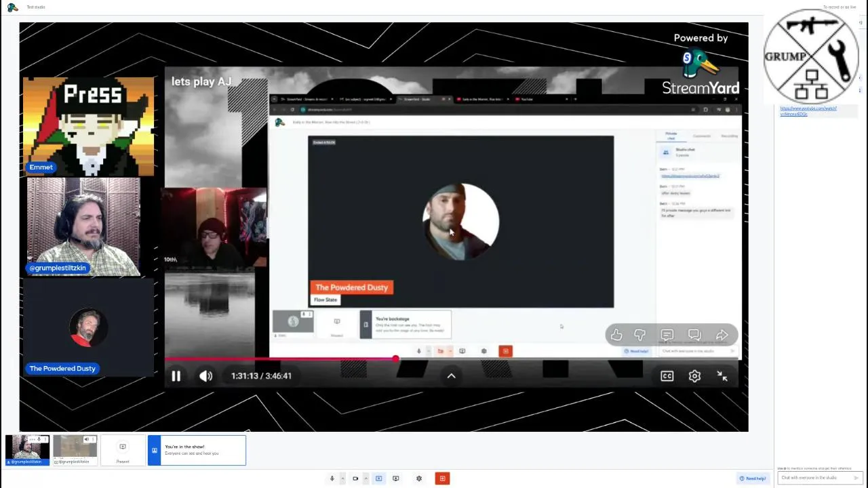Open the video comments icon
This screenshot has width=868, height=488.
click(x=667, y=335)
